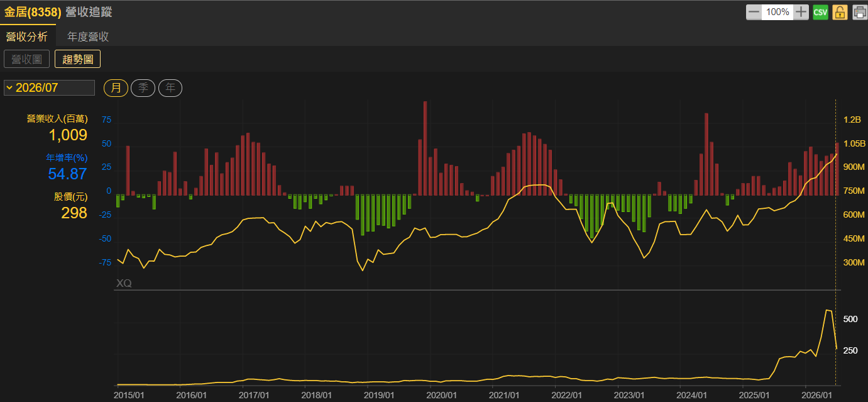Click the 298 stock price value
Screen dimensions: 868x402
pos(74,213)
